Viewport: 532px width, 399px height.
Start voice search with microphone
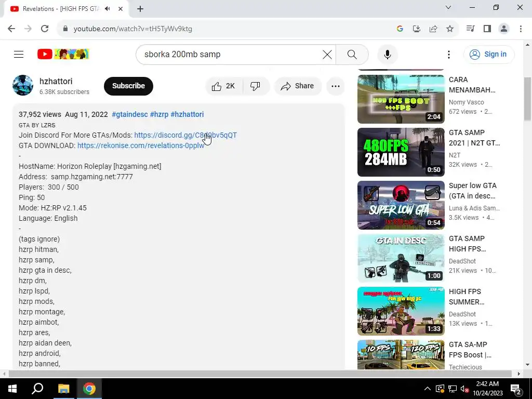(x=388, y=54)
